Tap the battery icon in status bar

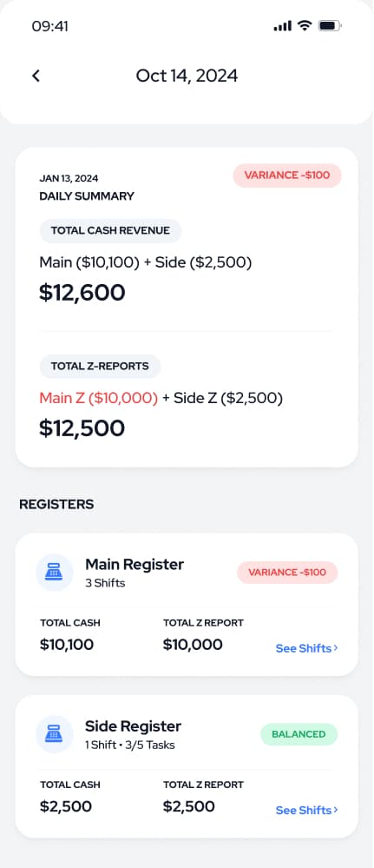(x=331, y=25)
